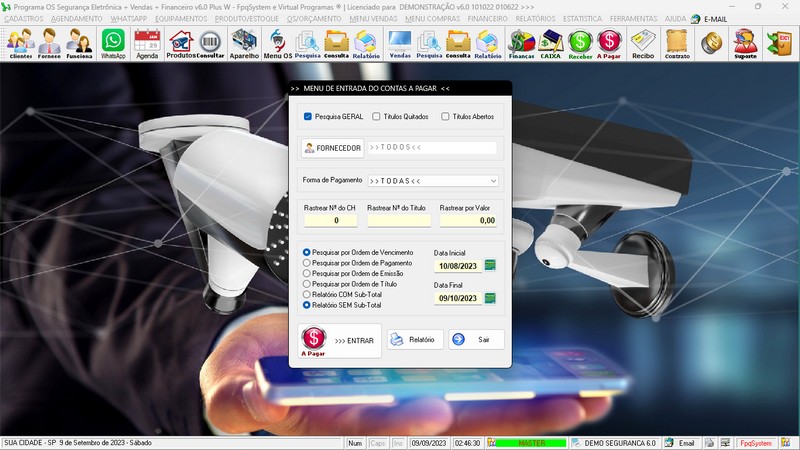Open the Contrato toolbar icon
This screenshot has width=800, height=450.
pos(677,43)
